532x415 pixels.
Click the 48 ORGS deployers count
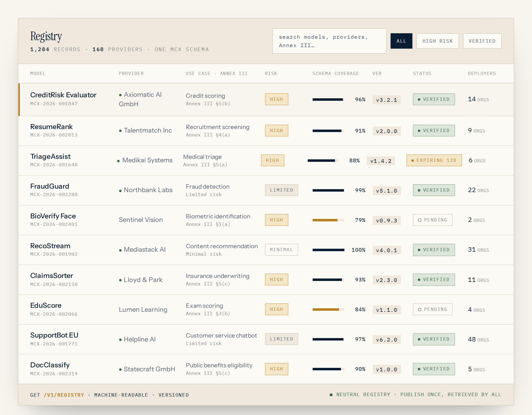click(478, 340)
